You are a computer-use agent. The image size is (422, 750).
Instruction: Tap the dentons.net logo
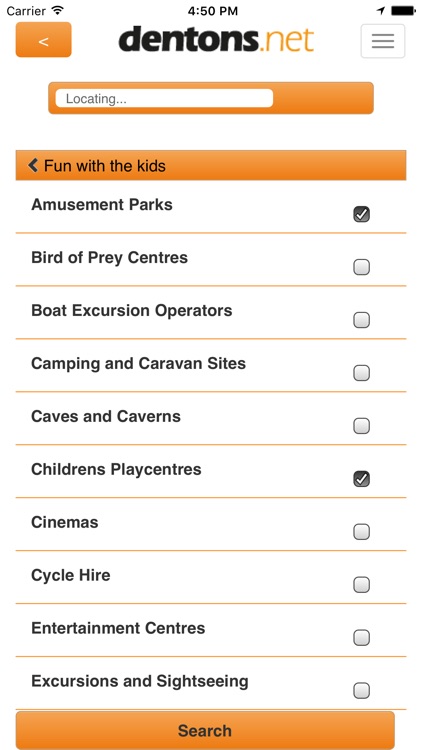[x=216, y=39]
